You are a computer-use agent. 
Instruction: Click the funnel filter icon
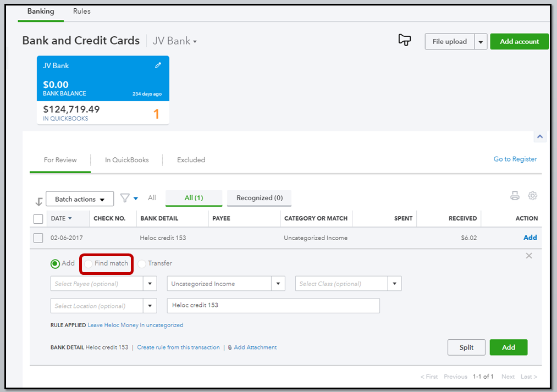(125, 198)
